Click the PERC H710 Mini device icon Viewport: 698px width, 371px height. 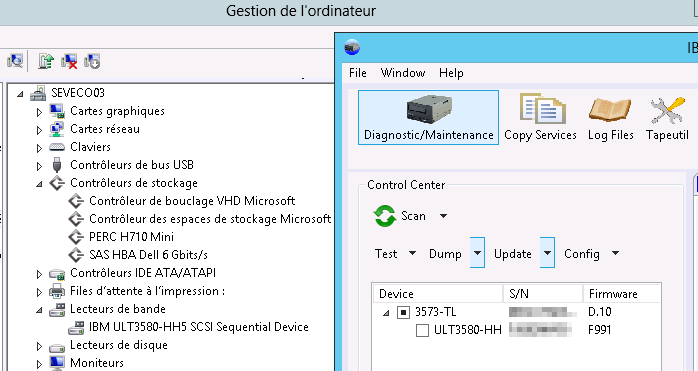pyautogui.click(x=76, y=237)
